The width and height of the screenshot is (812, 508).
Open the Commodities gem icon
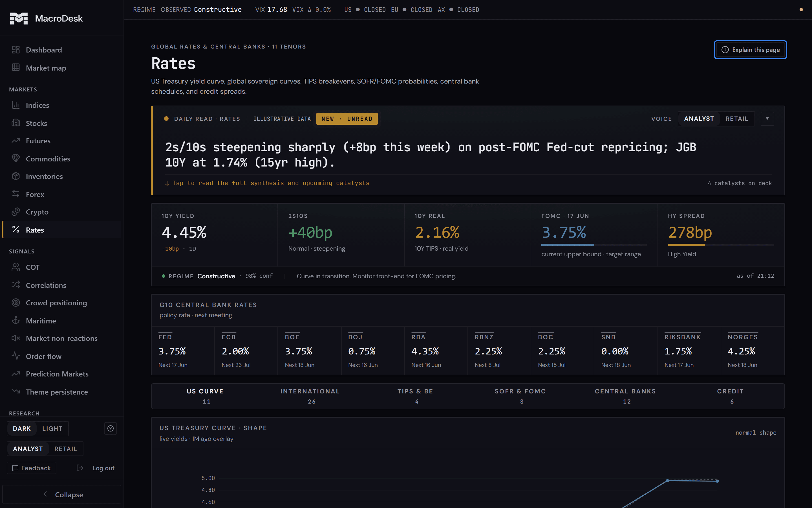pyautogui.click(x=16, y=159)
